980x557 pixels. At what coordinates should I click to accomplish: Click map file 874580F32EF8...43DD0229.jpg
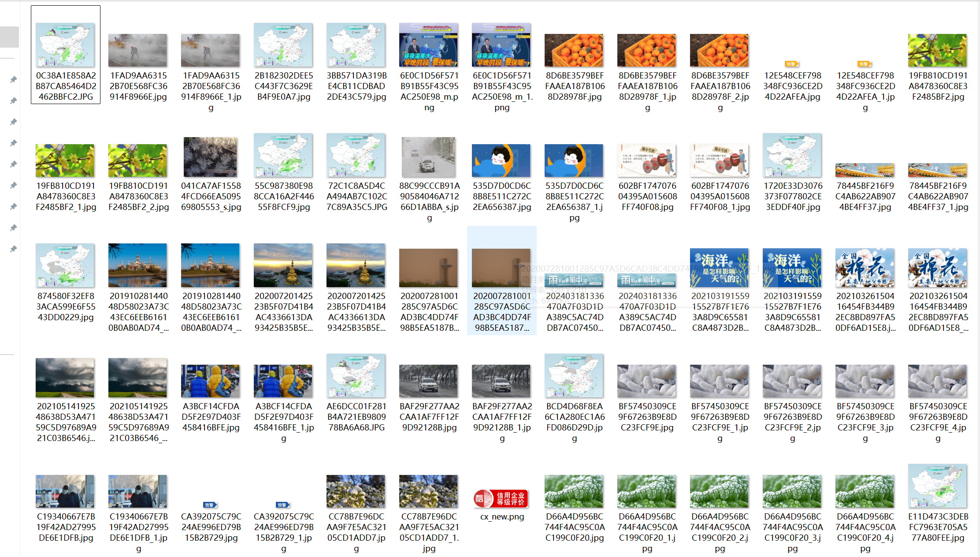tap(65, 265)
